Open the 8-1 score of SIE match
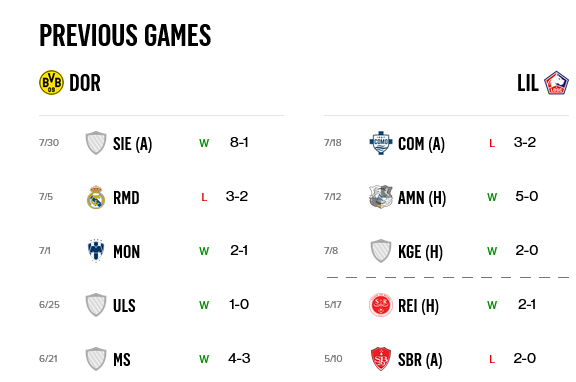This screenshot has width=576, height=382. 239,143
